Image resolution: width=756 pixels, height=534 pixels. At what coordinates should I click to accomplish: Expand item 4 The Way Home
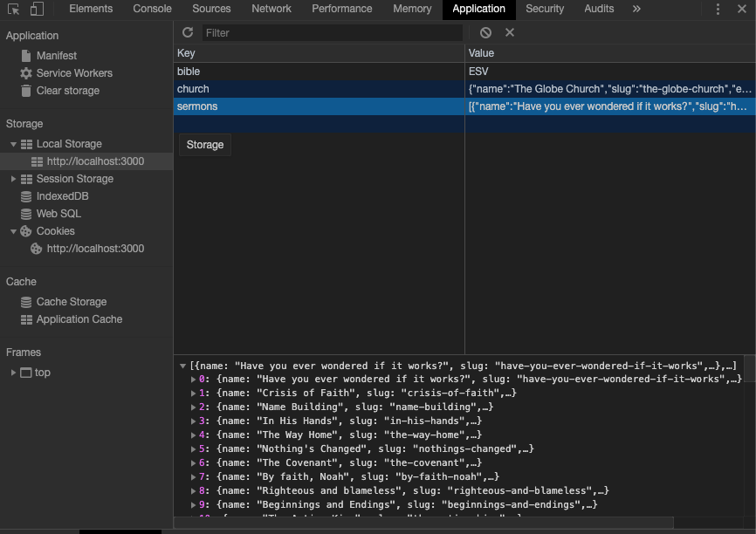(193, 435)
